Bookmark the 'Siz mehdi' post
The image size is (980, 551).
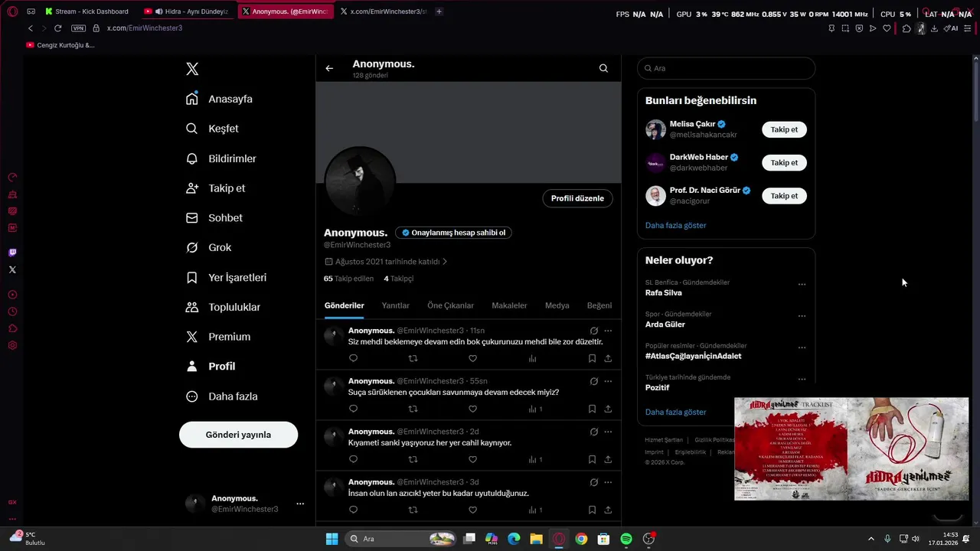(592, 358)
